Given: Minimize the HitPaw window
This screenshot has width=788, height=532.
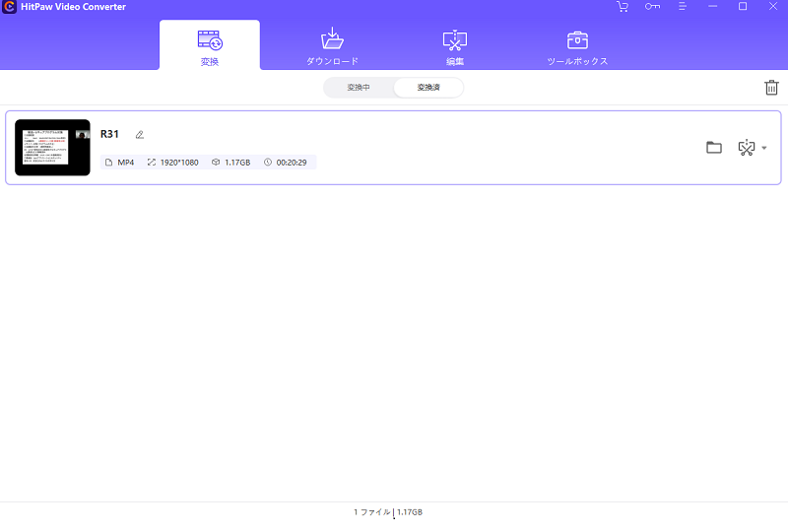Looking at the screenshot, I should tap(712, 7).
